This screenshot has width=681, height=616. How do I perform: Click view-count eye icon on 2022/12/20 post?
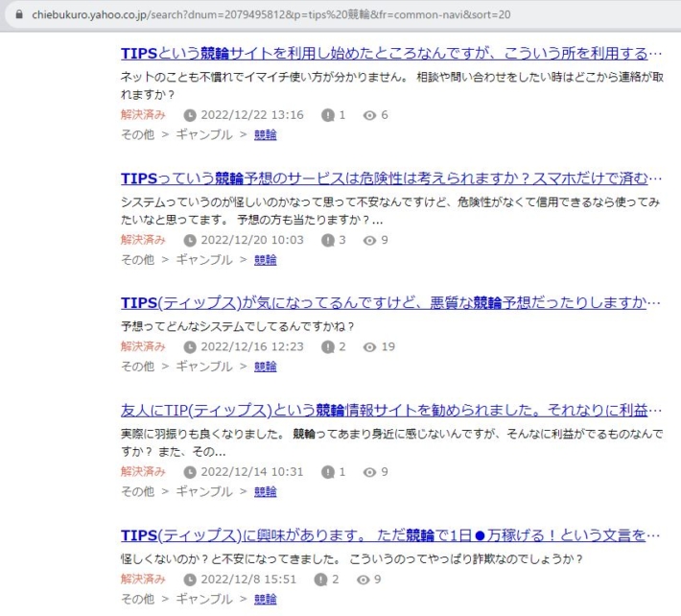point(369,240)
